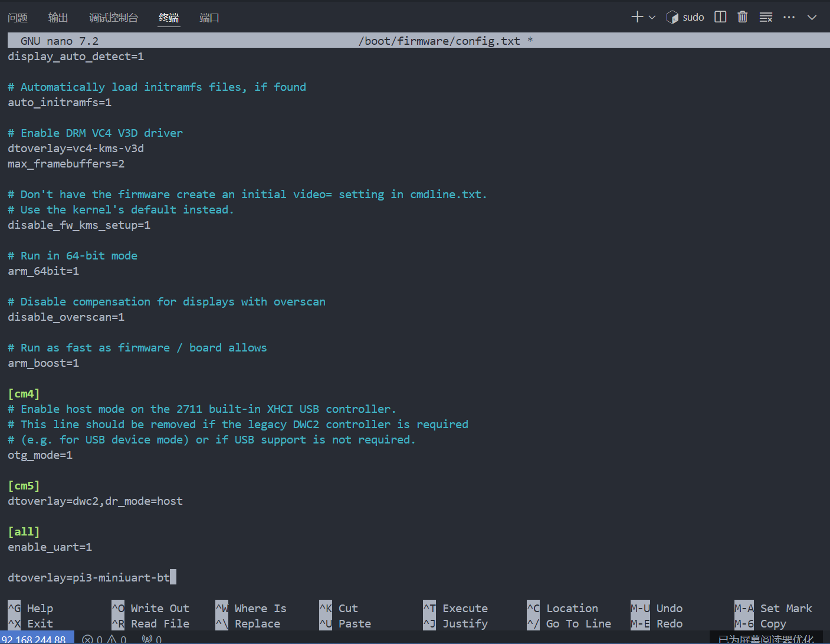Click the M-A Set Mark shortcut label

click(773, 608)
